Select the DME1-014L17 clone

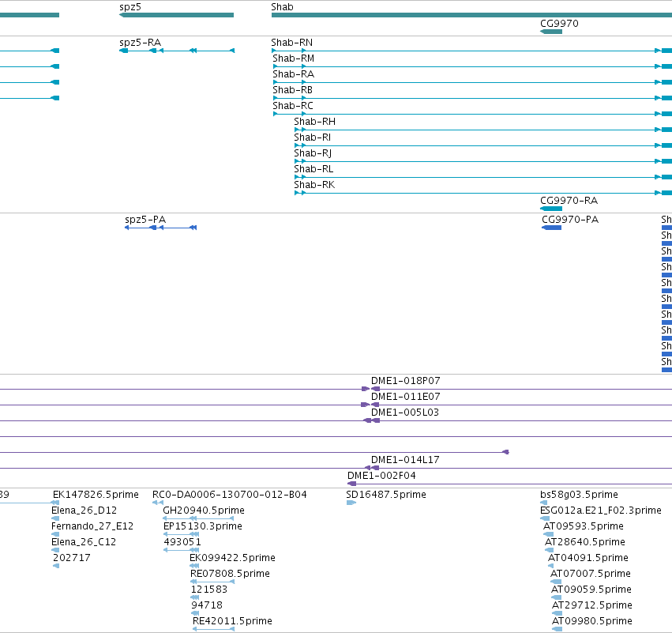tap(405, 460)
